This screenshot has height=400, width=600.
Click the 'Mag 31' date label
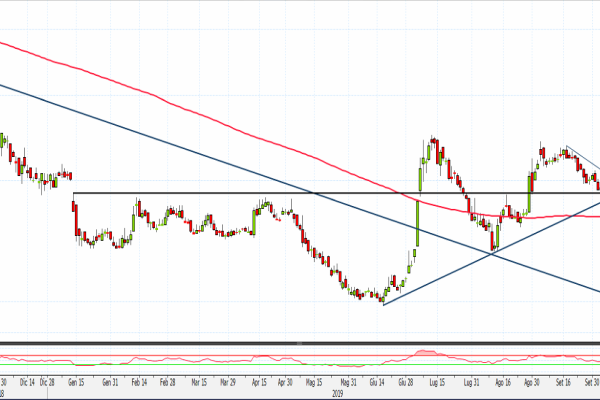349,382
